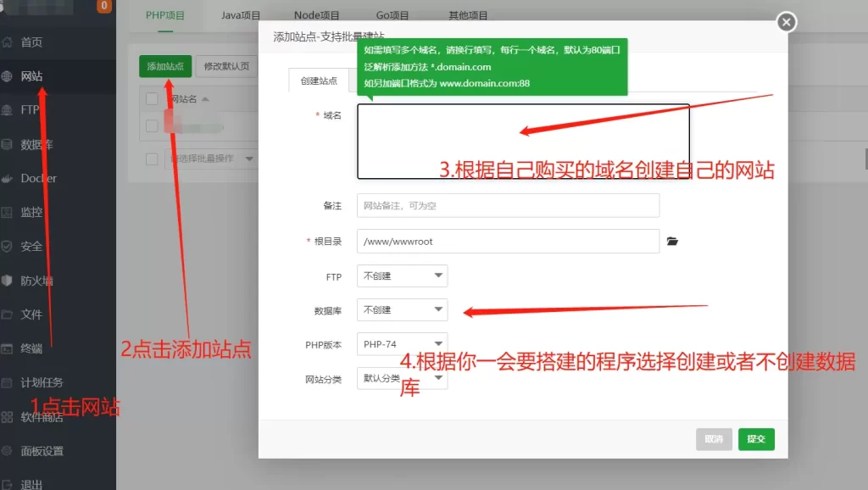Open the 数据库 不创建 dropdown
This screenshot has width=868, height=490.
click(402, 310)
